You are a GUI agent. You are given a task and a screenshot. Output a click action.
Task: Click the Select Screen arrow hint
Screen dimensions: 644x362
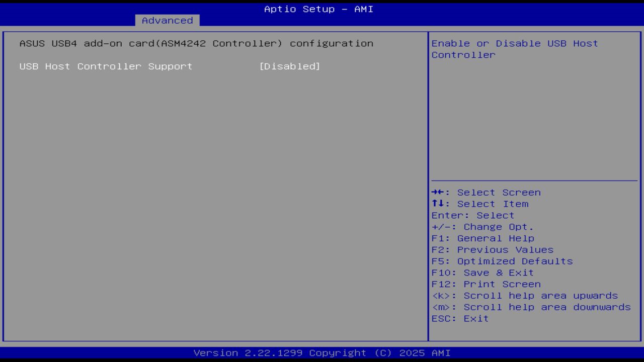click(x=486, y=192)
